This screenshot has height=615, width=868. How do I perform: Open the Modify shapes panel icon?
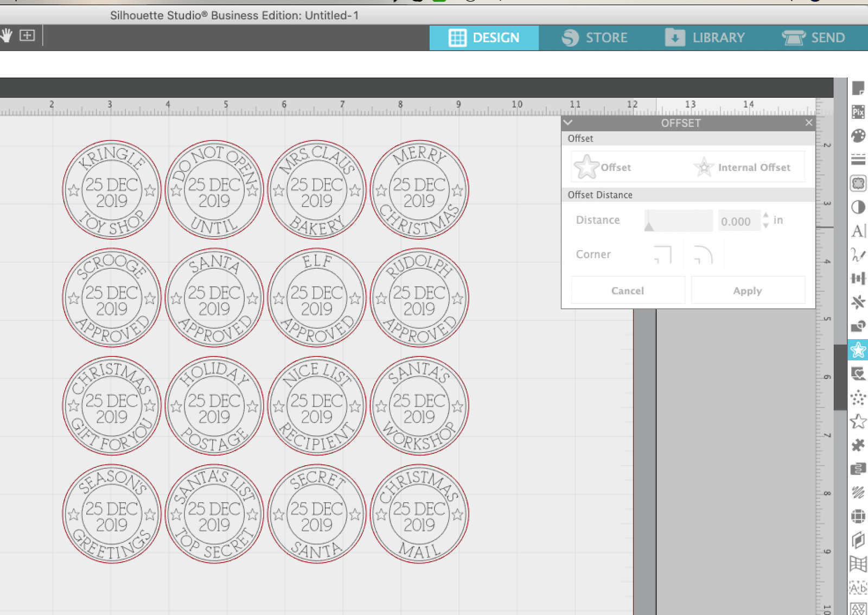click(x=858, y=326)
